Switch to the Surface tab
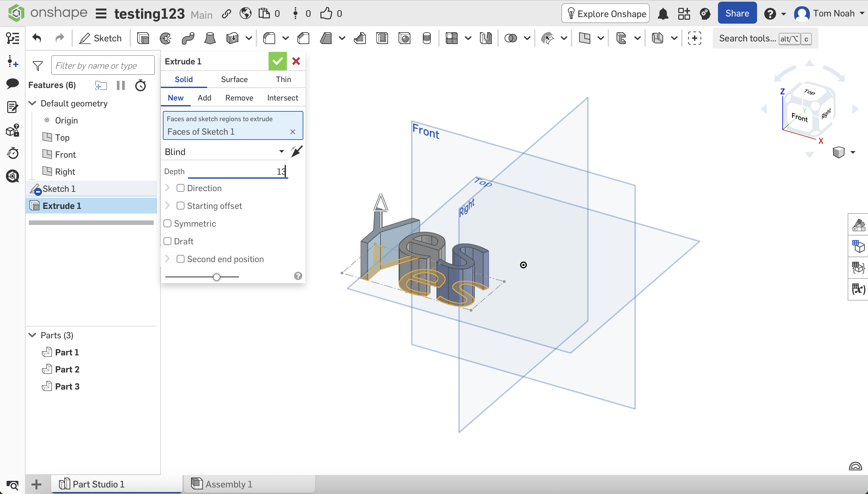The image size is (868, 494). (x=234, y=79)
